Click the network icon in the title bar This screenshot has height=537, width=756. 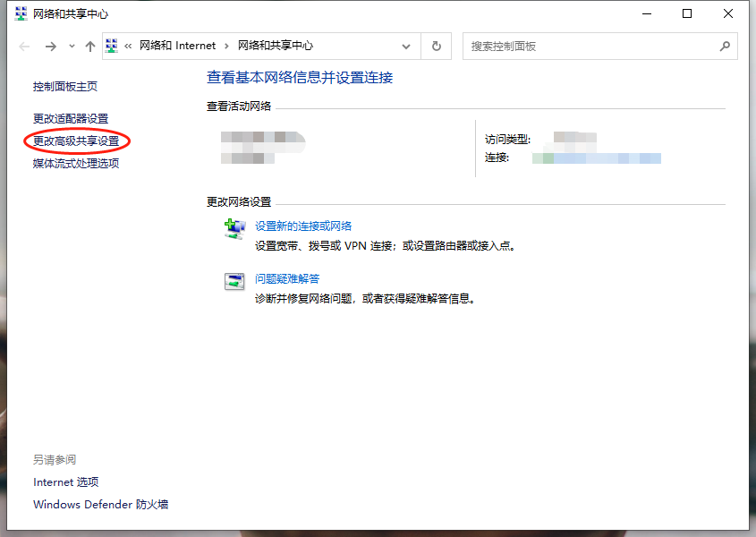tap(20, 13)
